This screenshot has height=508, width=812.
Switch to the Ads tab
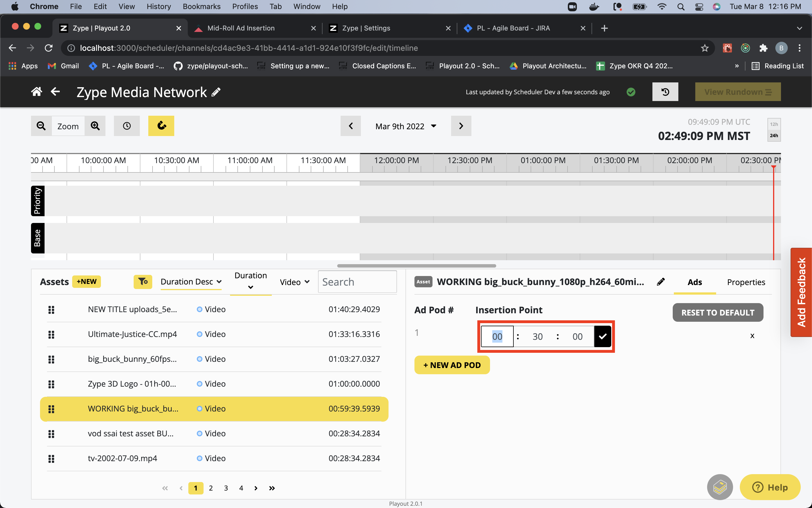694,282
